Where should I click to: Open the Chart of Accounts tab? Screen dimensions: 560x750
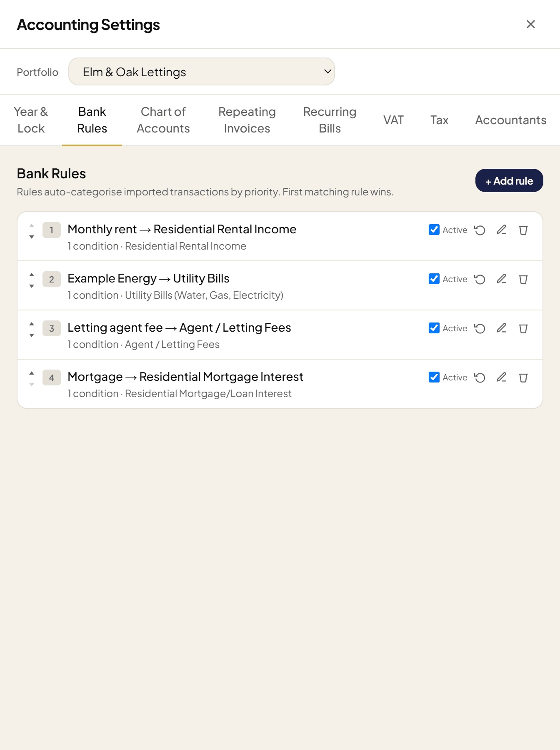(163, 120)
